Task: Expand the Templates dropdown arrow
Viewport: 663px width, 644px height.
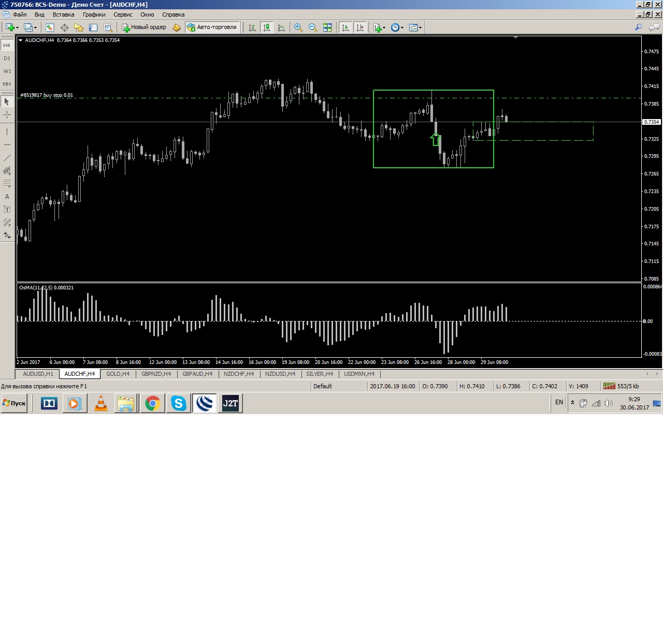Action: tap(420, 28)
